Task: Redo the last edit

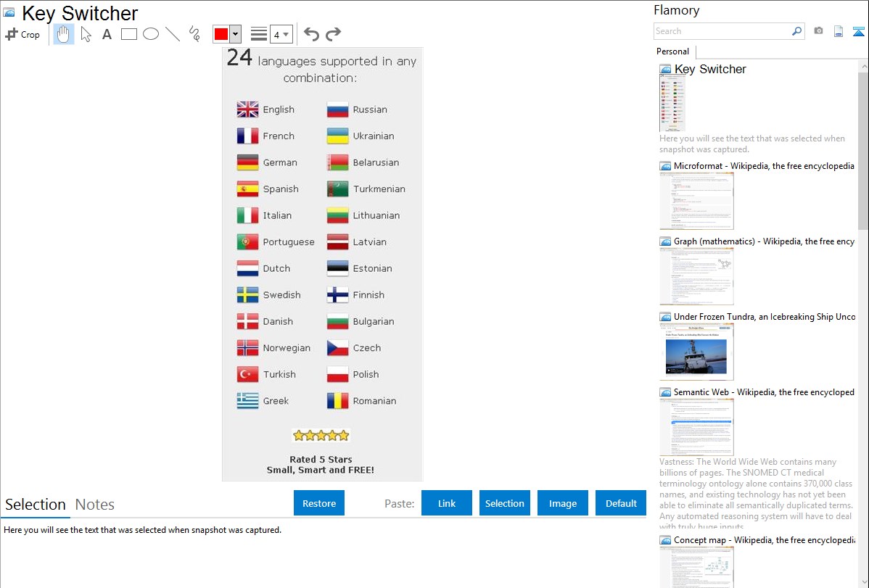Action: pyautogui.click(x=333, y=34)
